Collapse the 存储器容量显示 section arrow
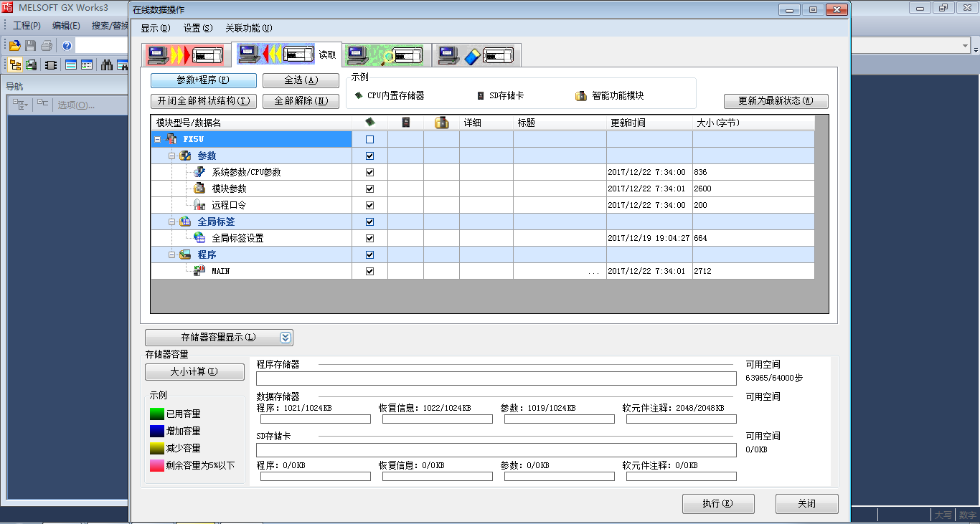980x524 pixels. click(x=285, y=338)
